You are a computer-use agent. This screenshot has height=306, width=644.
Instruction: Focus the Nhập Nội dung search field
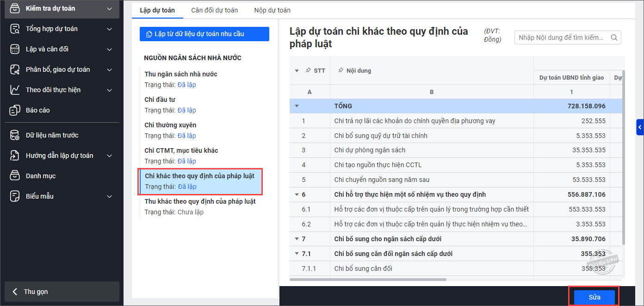(x=561, y=37)
